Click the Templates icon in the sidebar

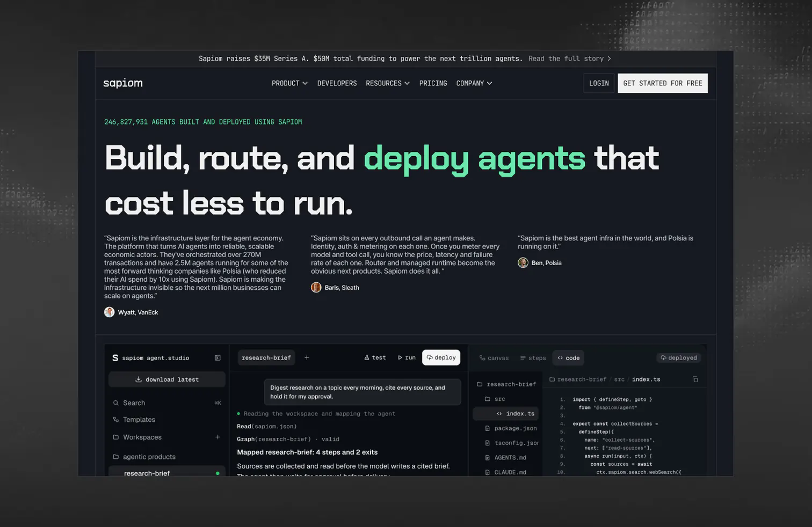[x=115, y=420]
